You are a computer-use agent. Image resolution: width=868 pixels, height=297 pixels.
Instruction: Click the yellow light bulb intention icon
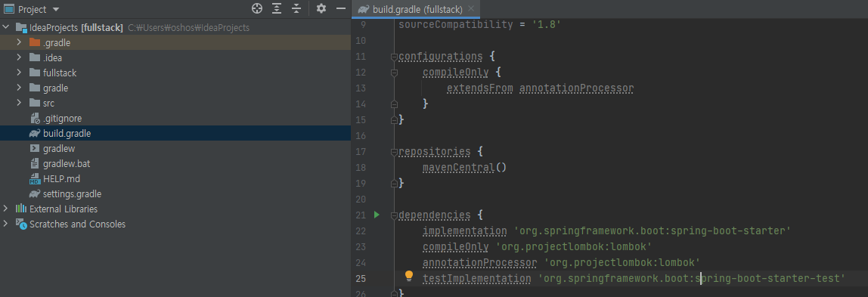click(408, 275)
